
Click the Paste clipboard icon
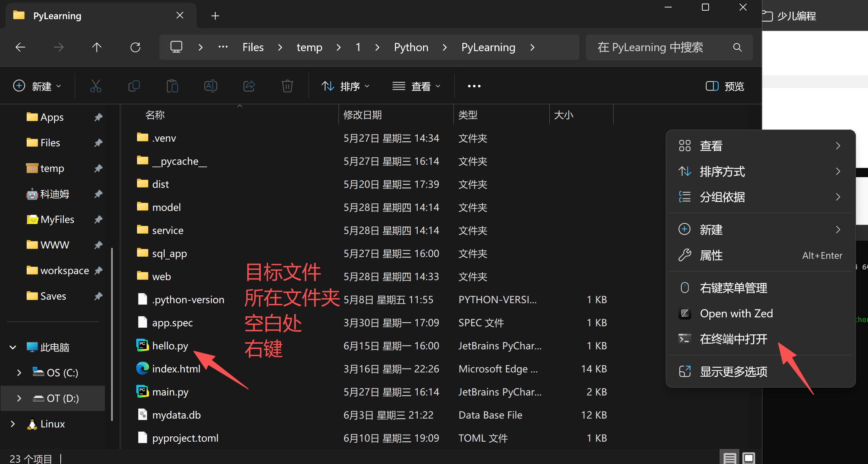tap(172, 86)
